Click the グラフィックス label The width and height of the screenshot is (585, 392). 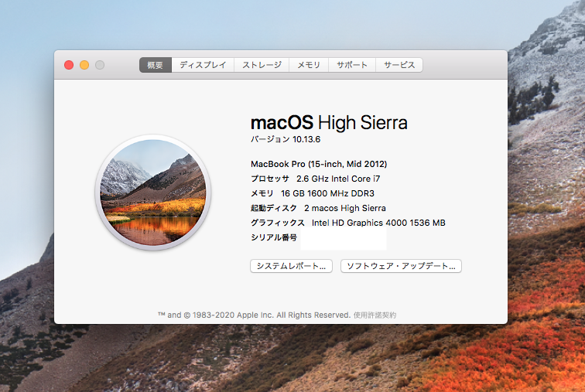click(278, 223)
